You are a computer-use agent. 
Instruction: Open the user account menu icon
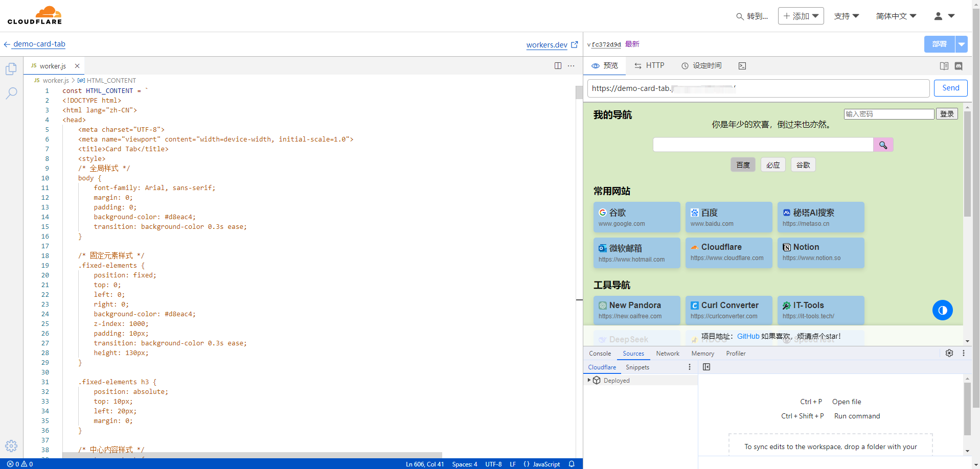[x=944, y=16]
